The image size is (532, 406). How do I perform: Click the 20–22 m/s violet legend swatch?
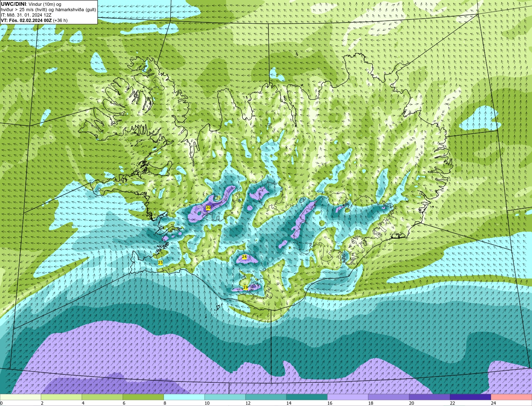tap(430, 397)
